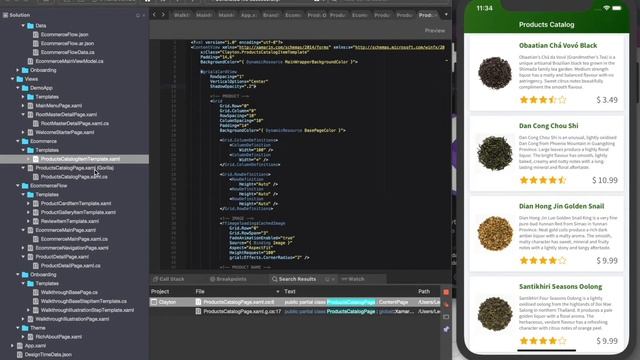
Task: Expand the WelcomeStarterPage.xaml node
Action: click(23, 132)
